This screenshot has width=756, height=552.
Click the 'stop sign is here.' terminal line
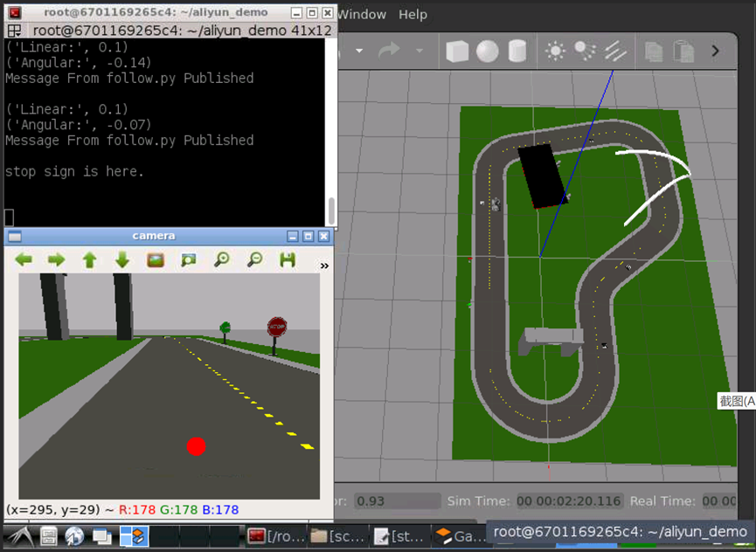click(x=74, y=171)
